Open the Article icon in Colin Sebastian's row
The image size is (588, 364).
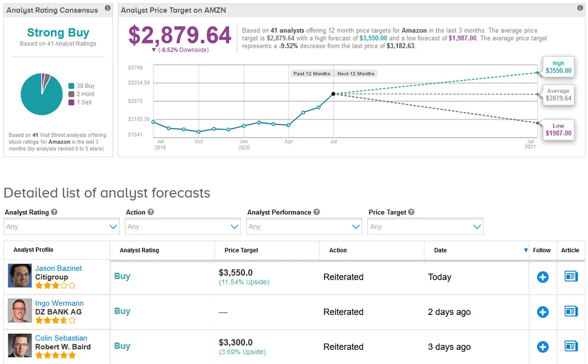coord(571,346)
